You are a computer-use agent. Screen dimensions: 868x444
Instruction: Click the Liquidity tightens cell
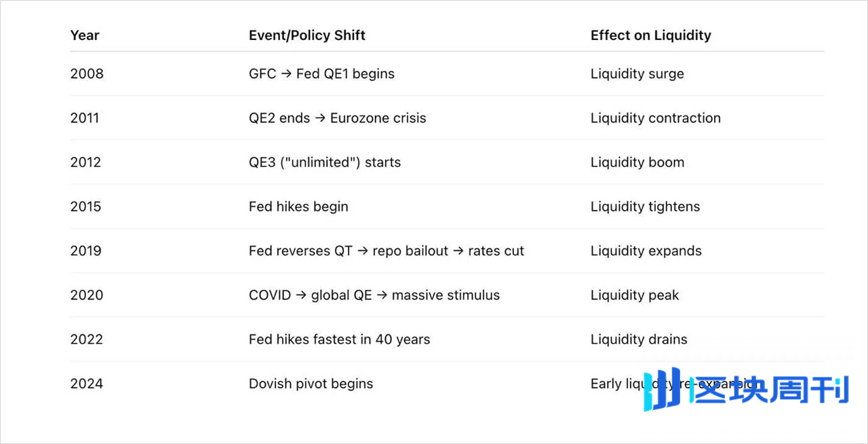click(x=646, y=207)
